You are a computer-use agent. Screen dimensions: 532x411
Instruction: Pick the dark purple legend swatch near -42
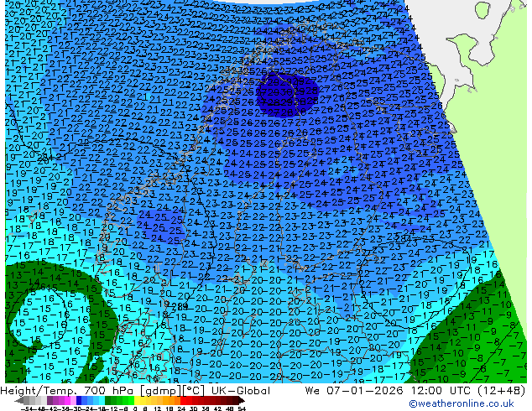click(x=50, y=400)
